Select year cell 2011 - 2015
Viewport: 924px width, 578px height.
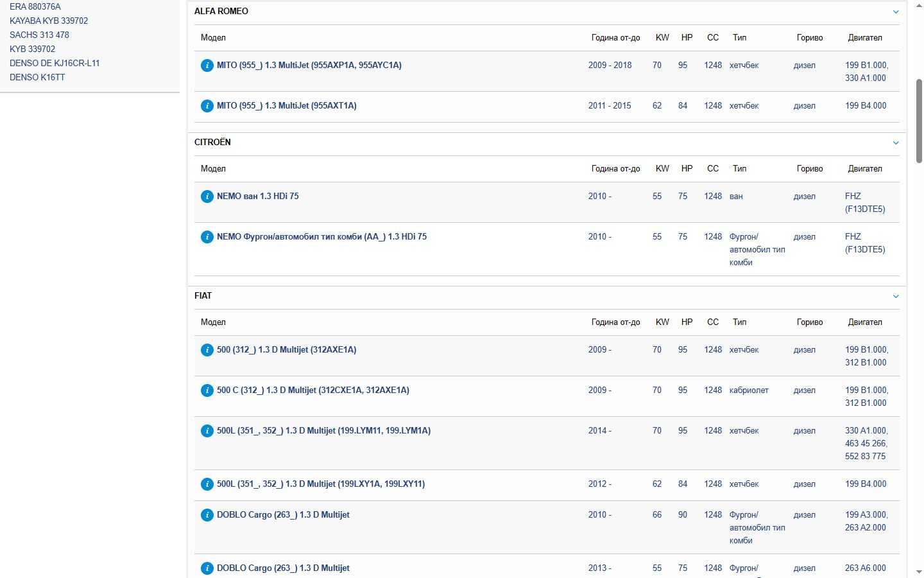610,105
